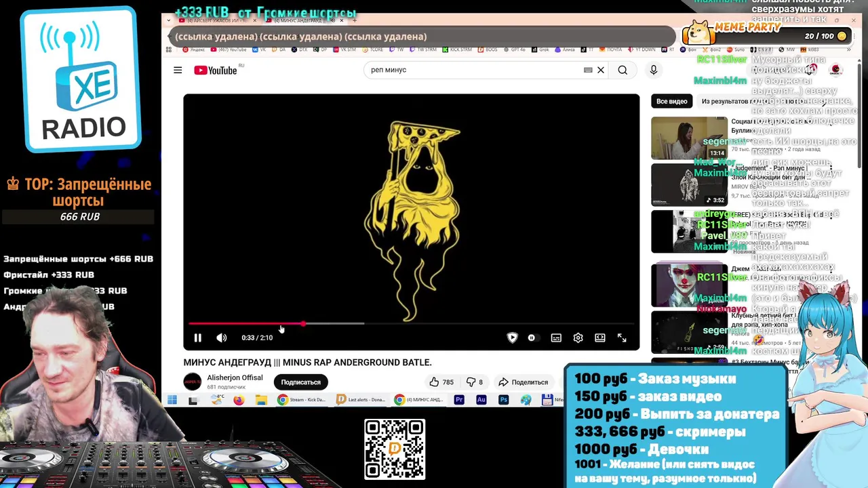This screenshot has width=868, height=488.
Task: Toggle subtitles in the video player
Action: click(x=556, y=338)
